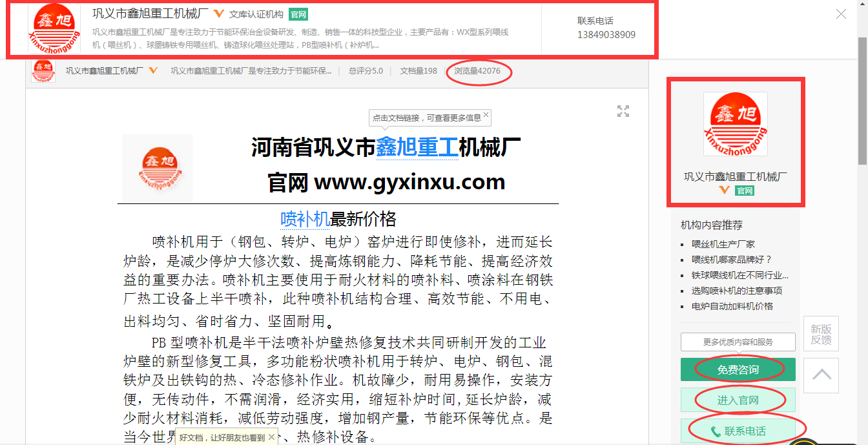Click the large 鑫旭 logo in the right sidebar
Screen dimensions: 868x445
(x=735, y=124)
